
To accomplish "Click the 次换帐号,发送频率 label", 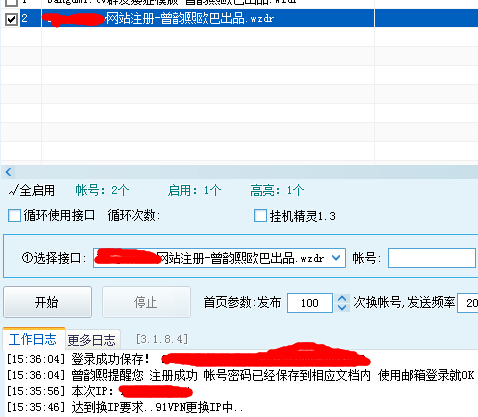I will [404, 303].
